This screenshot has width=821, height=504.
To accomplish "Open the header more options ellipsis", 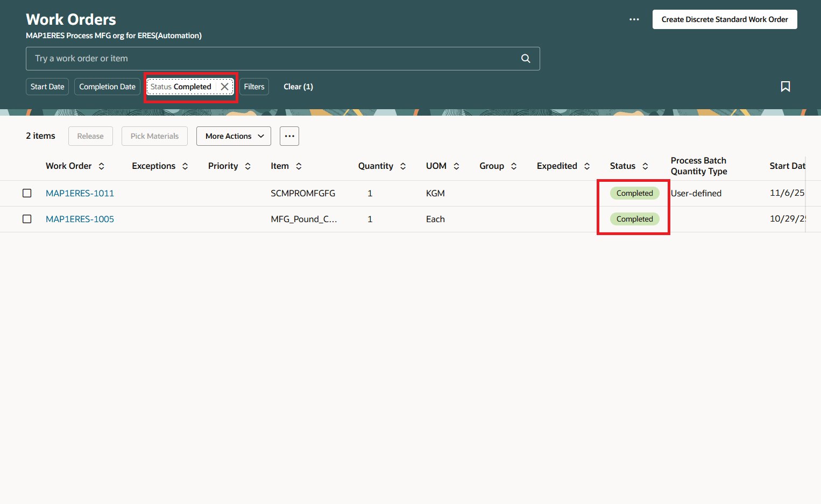I will click(634, 19).
